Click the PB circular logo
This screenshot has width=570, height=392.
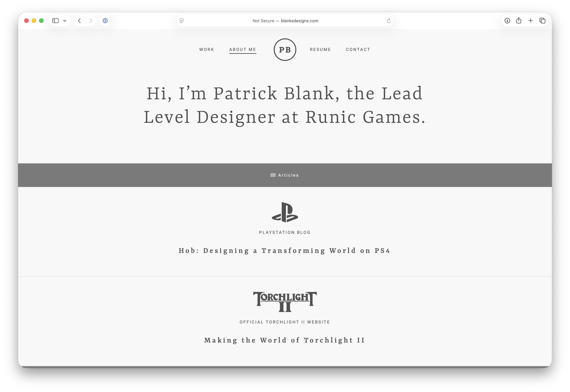point(285,50)
